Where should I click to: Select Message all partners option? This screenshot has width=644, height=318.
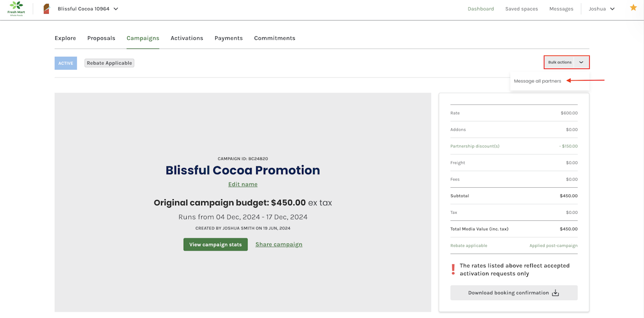(537, 81)
